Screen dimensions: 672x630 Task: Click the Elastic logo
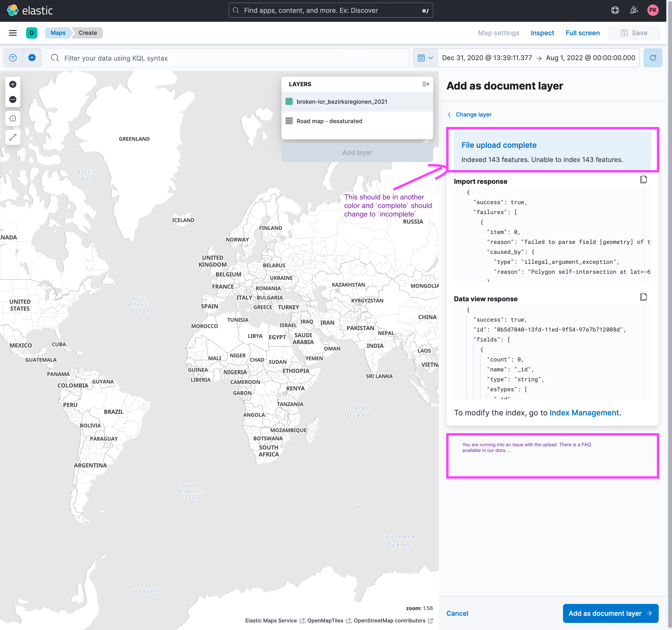(x=30, y=10)
